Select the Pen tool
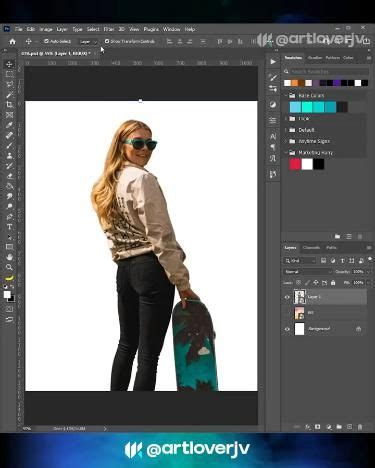 pos(9,217)
